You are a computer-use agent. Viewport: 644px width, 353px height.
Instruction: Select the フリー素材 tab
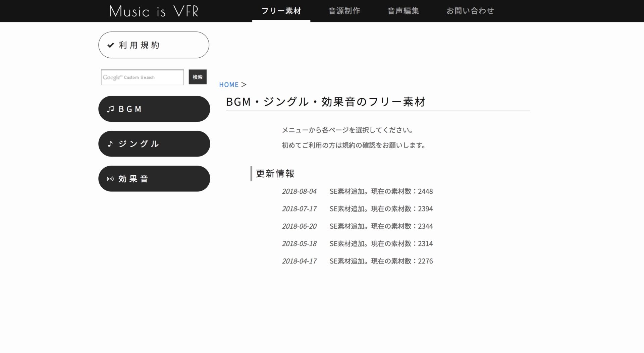coord(281,11)
